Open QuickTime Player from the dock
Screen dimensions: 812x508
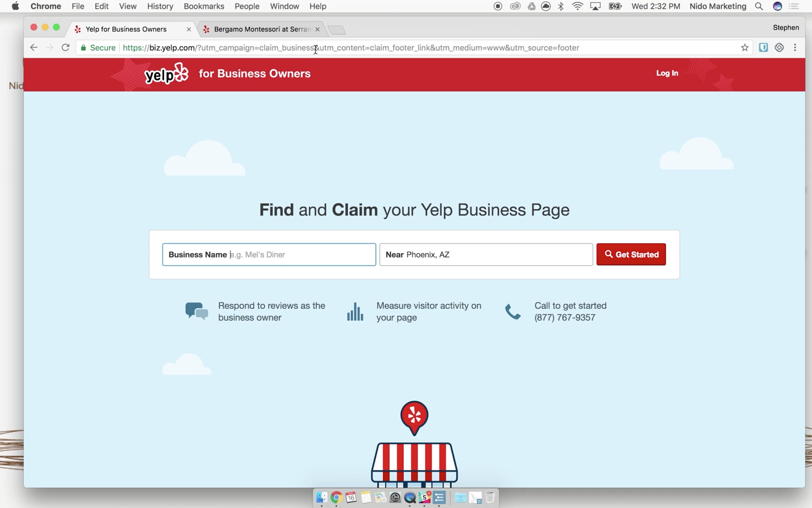[410, 498]
